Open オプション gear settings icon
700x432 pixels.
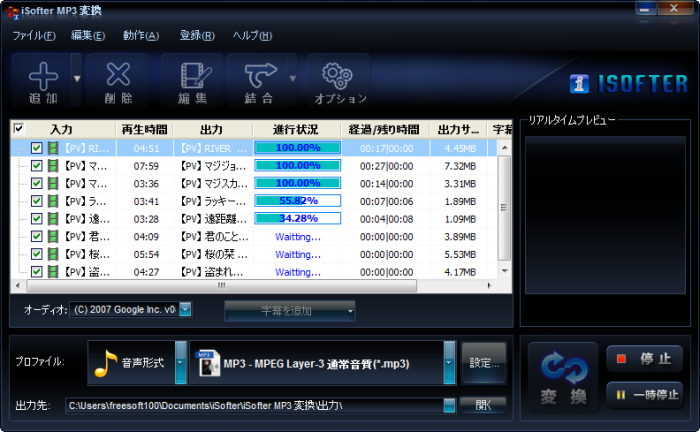pos(337,76)
